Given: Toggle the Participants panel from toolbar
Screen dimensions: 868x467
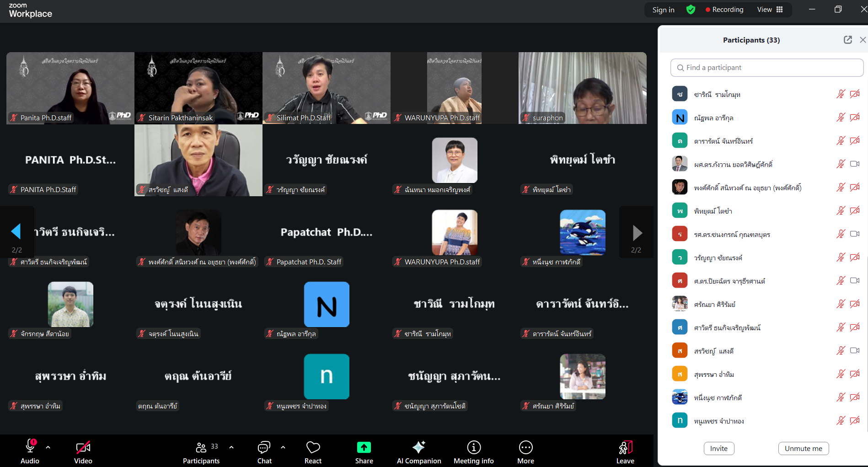Looking at the screenshot, I should 201,447.
